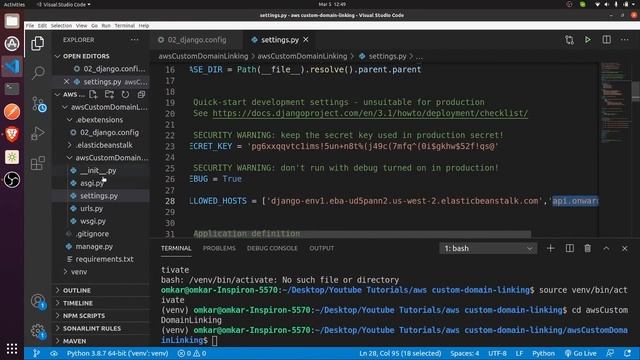This screenshot has height=360, width=640.
Task: Open Run and Debug view
Action: pos(38,133)
